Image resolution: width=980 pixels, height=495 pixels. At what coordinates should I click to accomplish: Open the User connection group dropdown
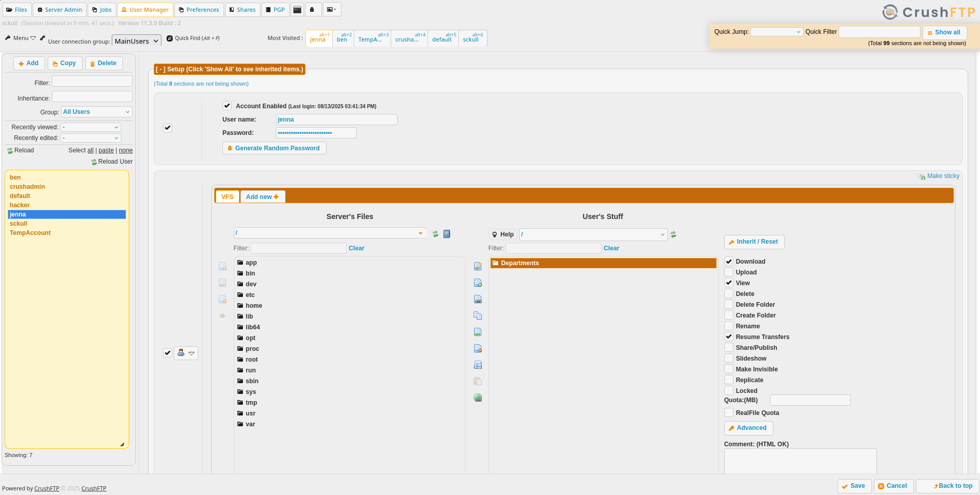point(136,41)
